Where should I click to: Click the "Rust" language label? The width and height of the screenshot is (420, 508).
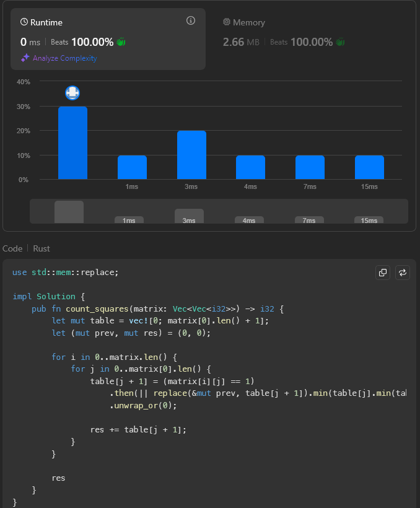click(x=42, y=248)
